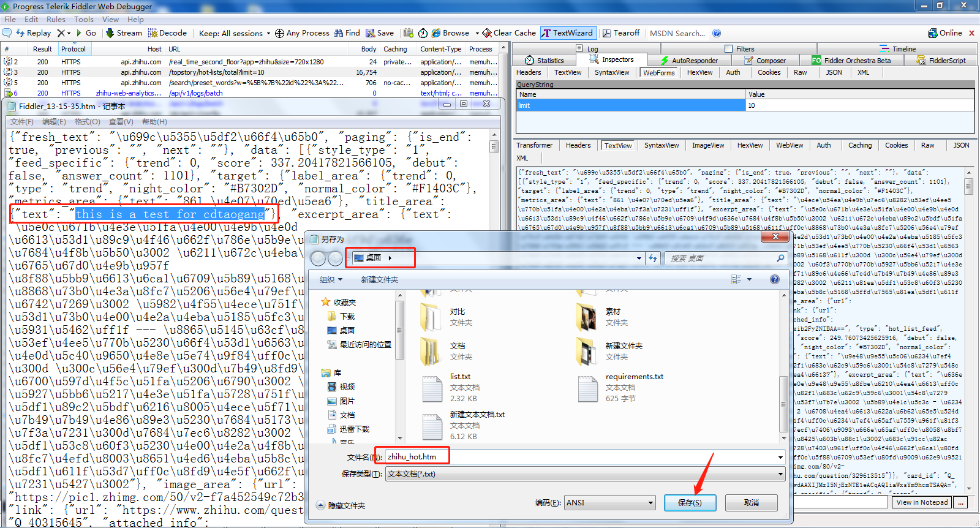Image resolution: width=980 pixels, height=528 pixels.
Task: Select the response WebView tab
Action: pos(790,145)
